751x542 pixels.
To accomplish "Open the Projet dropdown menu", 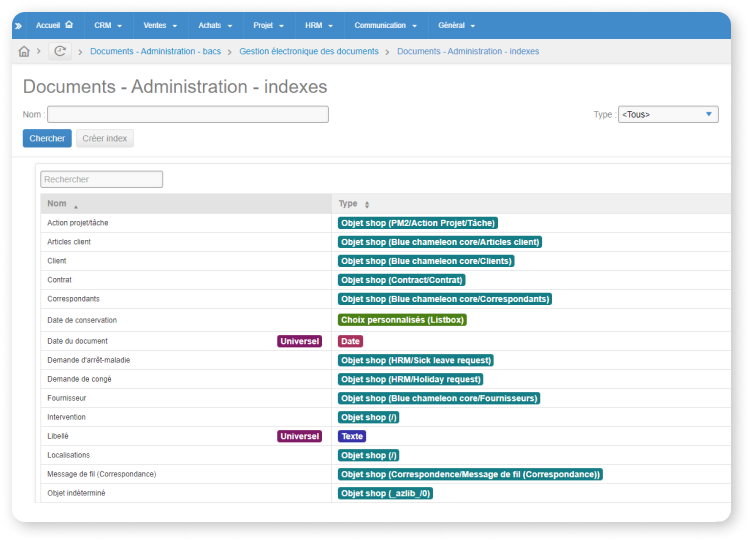I will (x=269, y=25).
